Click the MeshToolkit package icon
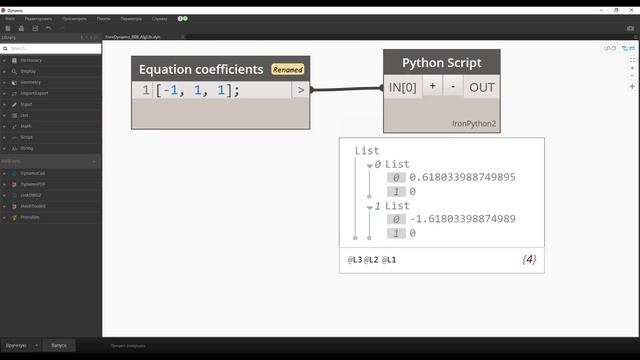The width and height of the screenshot is (640, 360). pyautogui.click(x=14, y=206)
